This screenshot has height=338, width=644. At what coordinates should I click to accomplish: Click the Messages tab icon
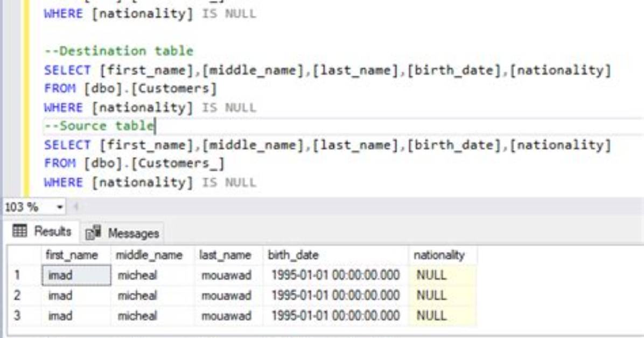[93, 233]
